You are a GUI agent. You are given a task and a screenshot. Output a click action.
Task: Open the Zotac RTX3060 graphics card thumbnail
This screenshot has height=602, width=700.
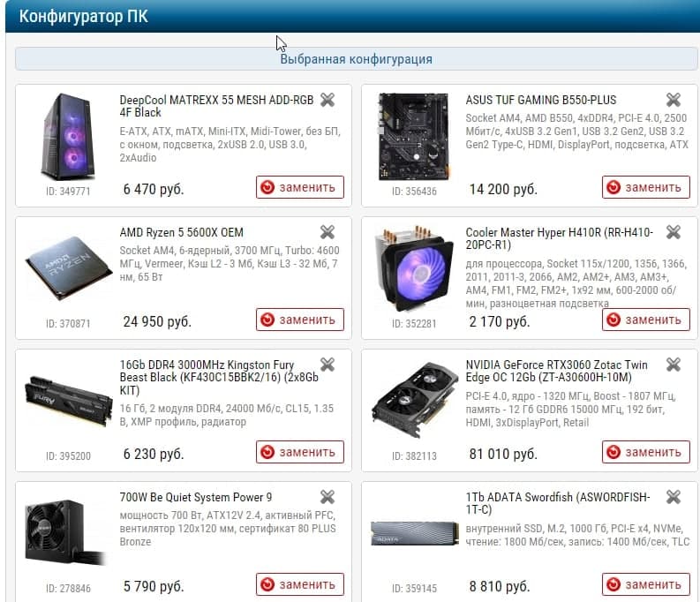[415, 399]
